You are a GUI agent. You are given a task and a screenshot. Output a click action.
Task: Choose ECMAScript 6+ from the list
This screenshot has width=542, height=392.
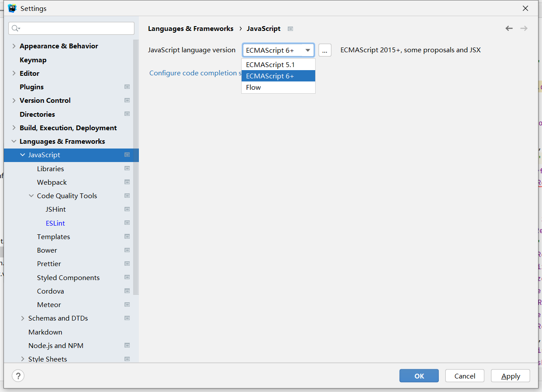(x=278, y=76)
